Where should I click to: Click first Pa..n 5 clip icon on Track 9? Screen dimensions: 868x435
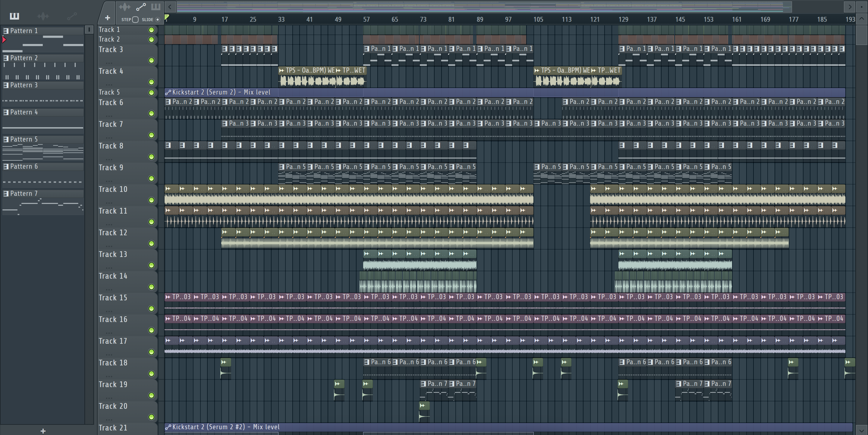282,167
